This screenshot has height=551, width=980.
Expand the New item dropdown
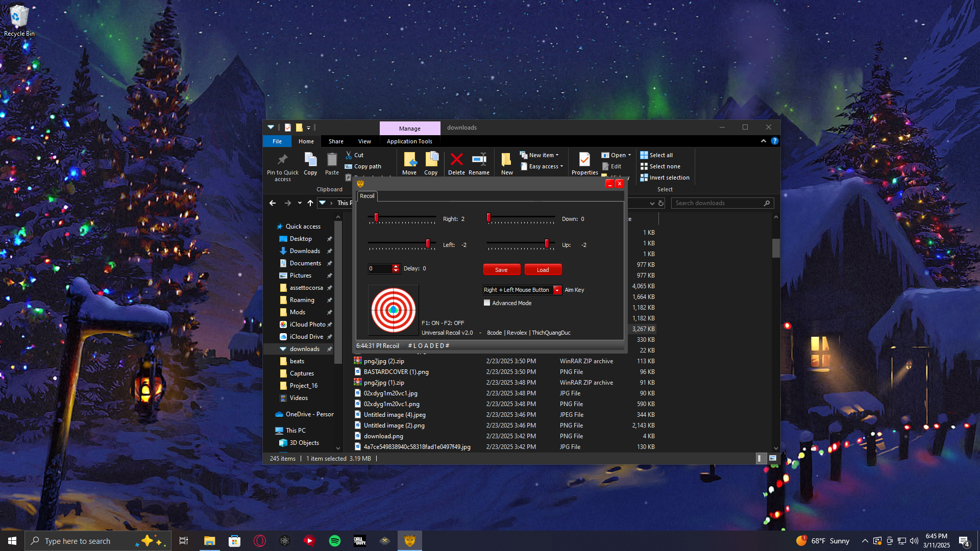coord(543,155)
